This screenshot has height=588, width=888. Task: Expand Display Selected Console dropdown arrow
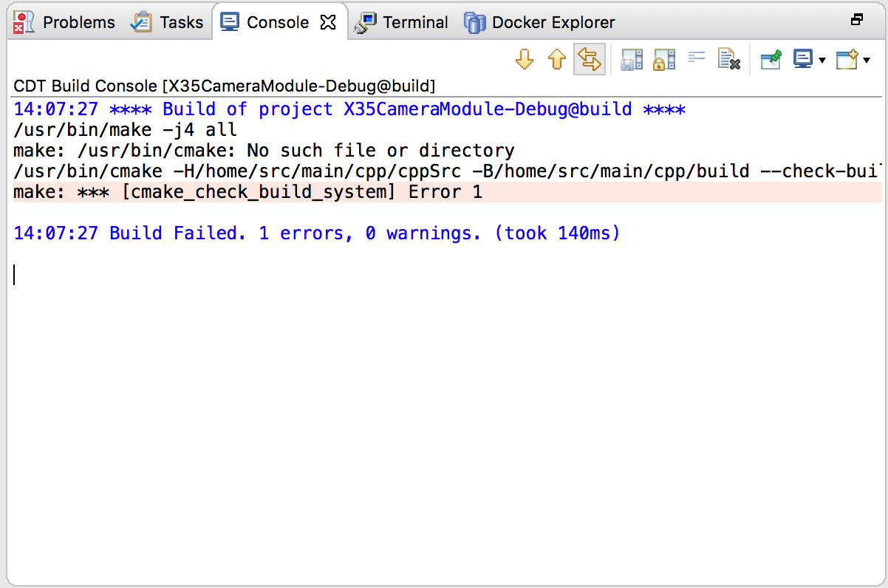822,61
